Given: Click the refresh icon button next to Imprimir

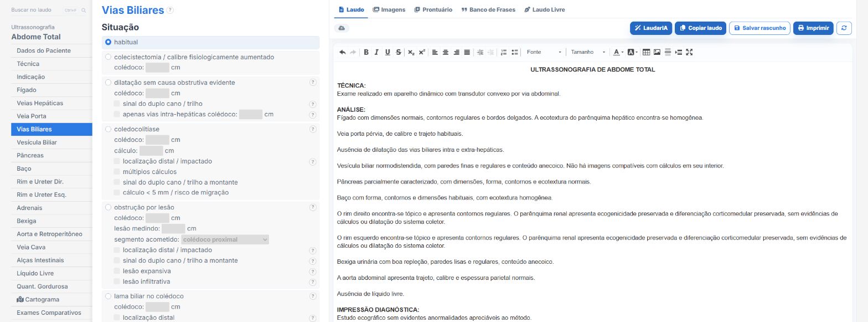Looking at the screenshot, I should coord(844,28).
